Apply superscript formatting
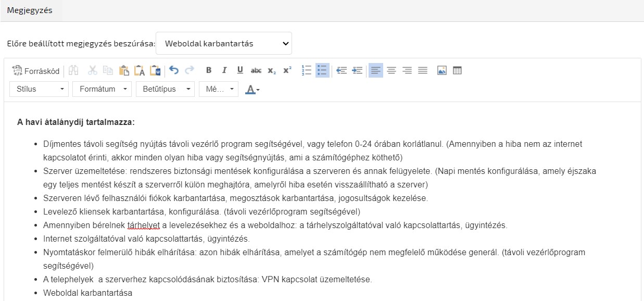The height and width of the screenshot is (301, 644). pyautogui.click(x=287, y=70)
